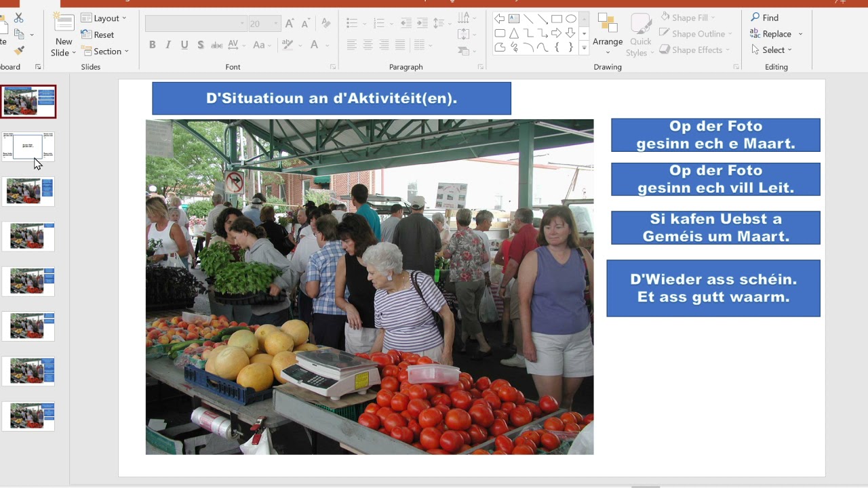The width and height of the screenshot is (868, 488).
Task: Open Font dialog launcher
Action: 333,67
